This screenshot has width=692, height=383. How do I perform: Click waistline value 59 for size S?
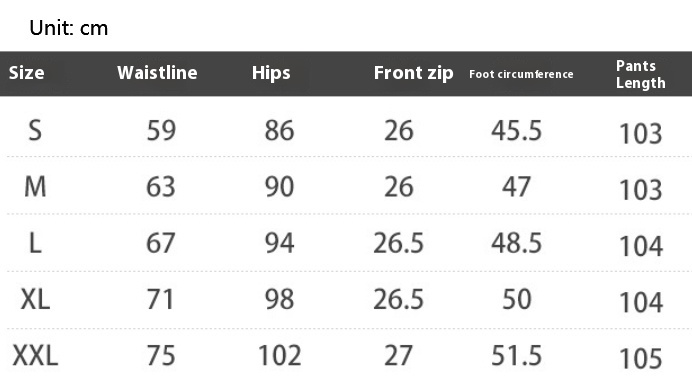tap(161, 131)
